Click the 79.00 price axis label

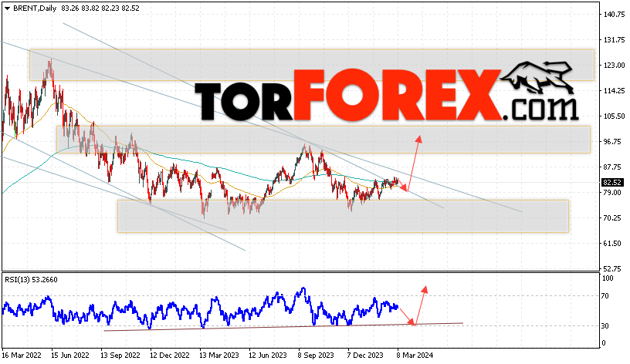pyautogui.click(x=612, y=192)
